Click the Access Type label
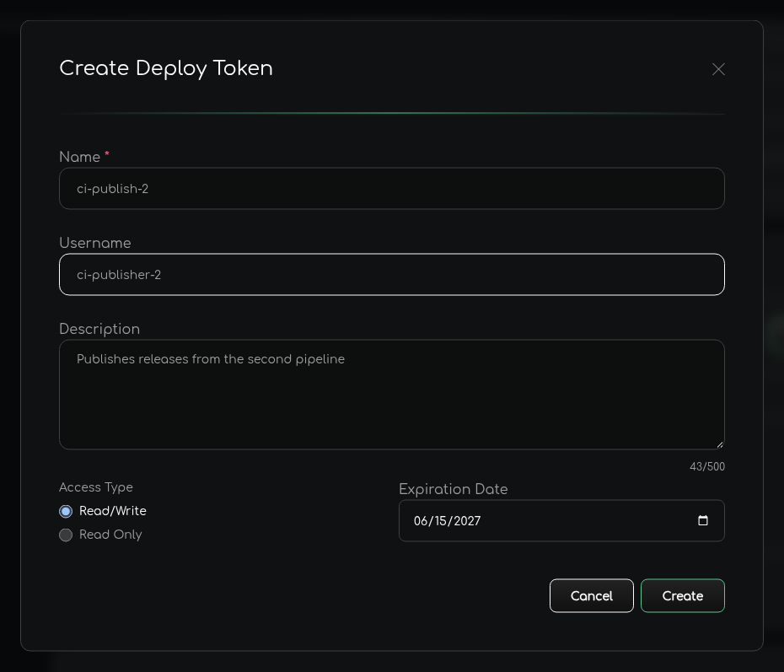Image resolution: width=784 pixels, height=672 pixels. tap(96, 487)
